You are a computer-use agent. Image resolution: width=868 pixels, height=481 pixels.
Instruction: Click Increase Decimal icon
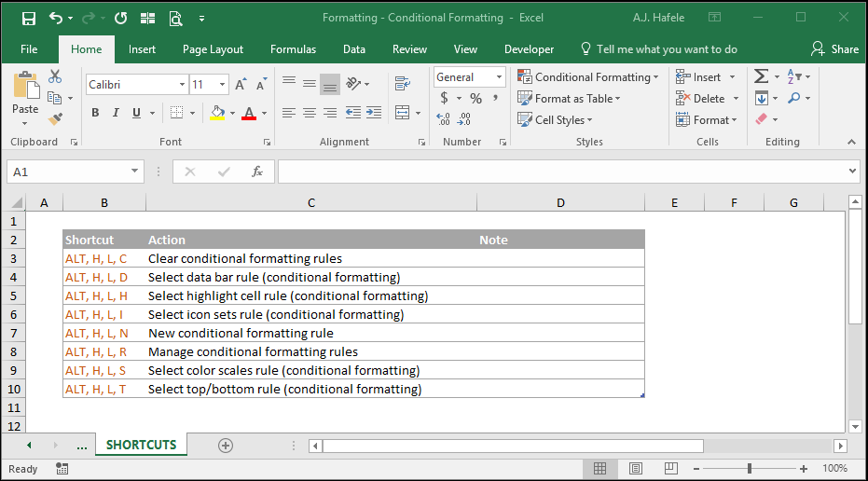443,119
